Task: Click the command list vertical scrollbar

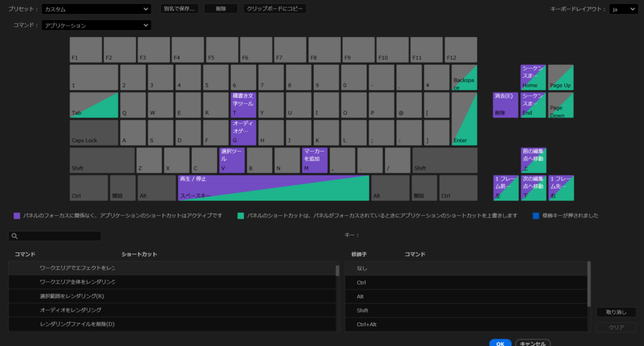Action: pyautogui.click(x=337, y=296)
